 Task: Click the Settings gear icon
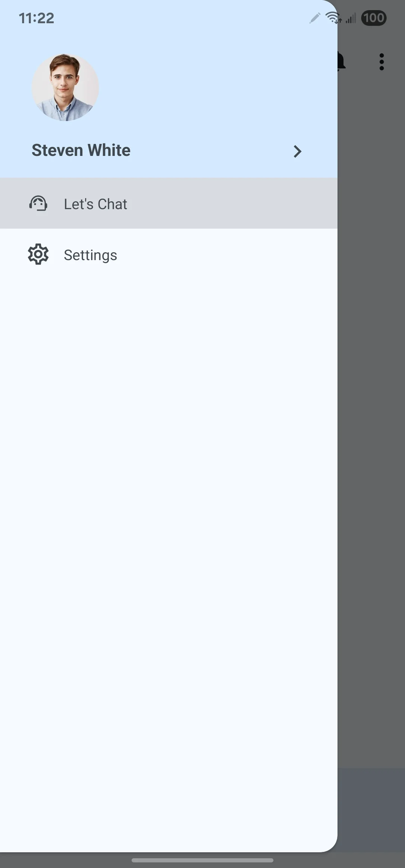coord(38,254)
